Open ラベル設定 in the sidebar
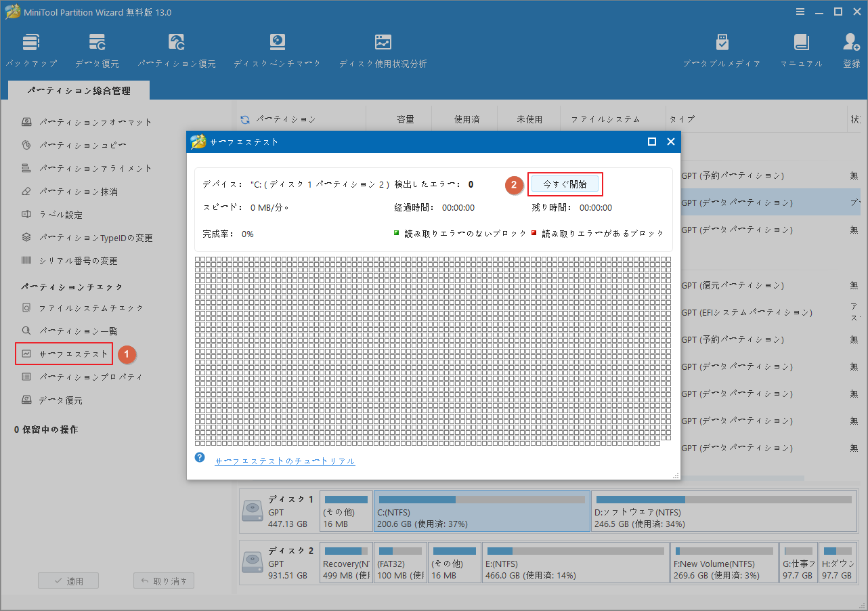Viewport: 868px width, 611px height. click(x=52, y=215)
